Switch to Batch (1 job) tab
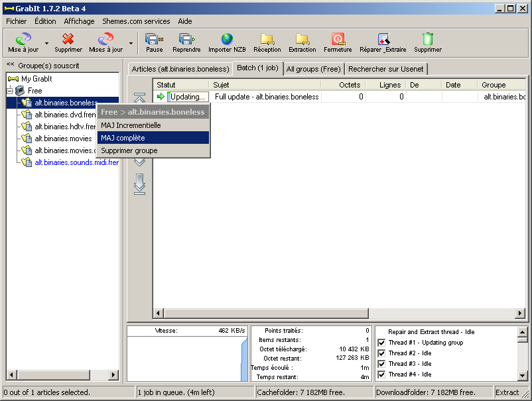The width and height of the screenshot is (532, 401). pyautogui.click(x=257, y=68)
